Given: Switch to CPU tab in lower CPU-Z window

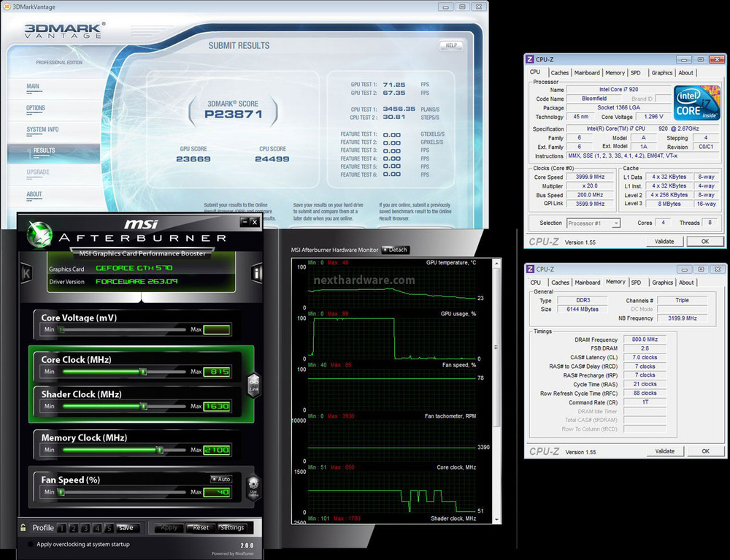Looking at the screenshot, I should click(x=535, y=283).
